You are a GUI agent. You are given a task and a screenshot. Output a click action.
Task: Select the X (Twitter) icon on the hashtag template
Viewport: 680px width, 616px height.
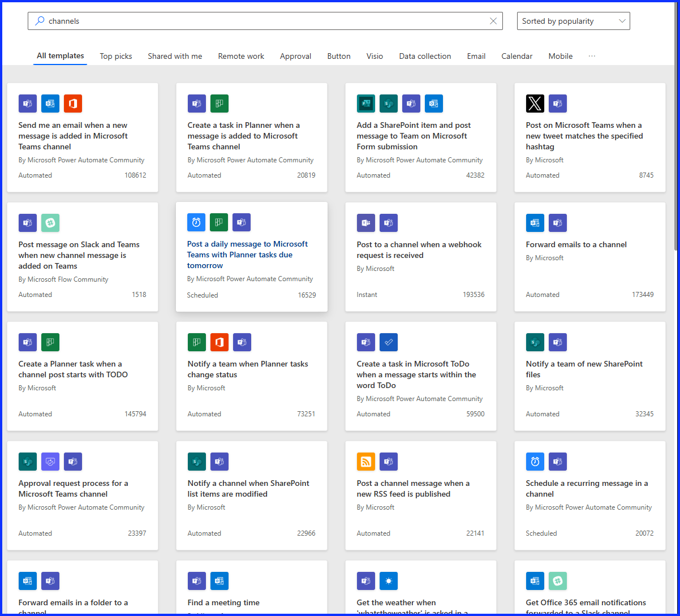coord(535,104)
